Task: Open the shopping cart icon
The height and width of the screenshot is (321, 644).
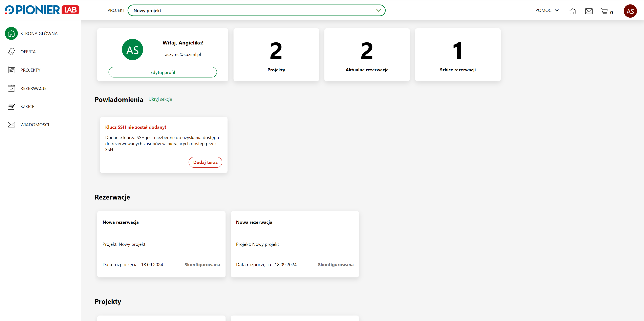Action: [x=604, y=11]
